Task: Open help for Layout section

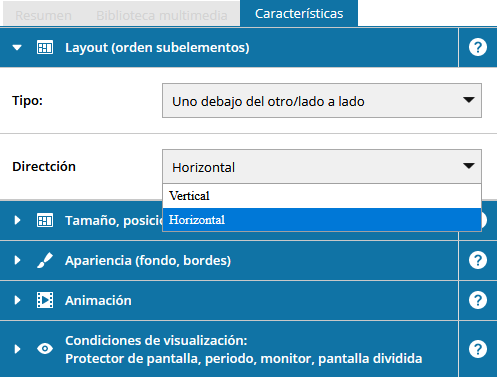Action: 478,47
